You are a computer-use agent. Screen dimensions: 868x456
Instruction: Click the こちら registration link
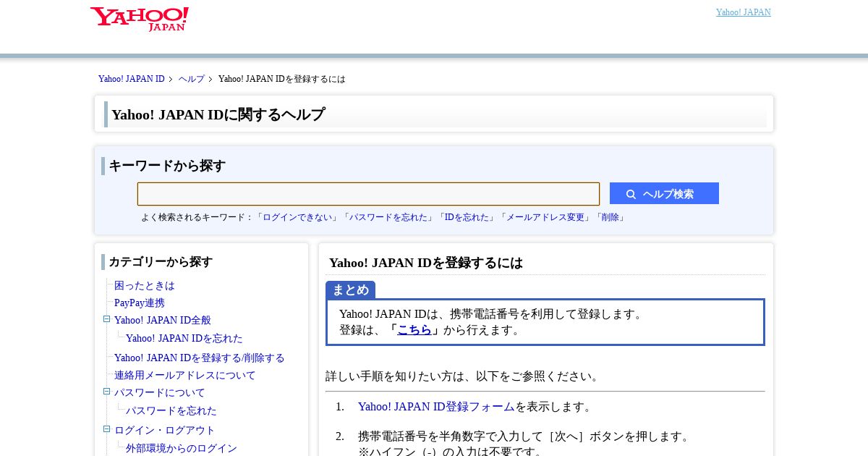[414, 330]
